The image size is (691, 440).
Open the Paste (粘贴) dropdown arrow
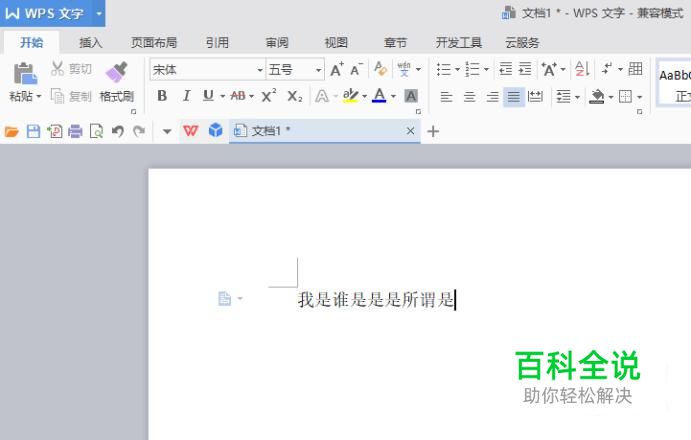pyautogui.click(x=39, y=96)
